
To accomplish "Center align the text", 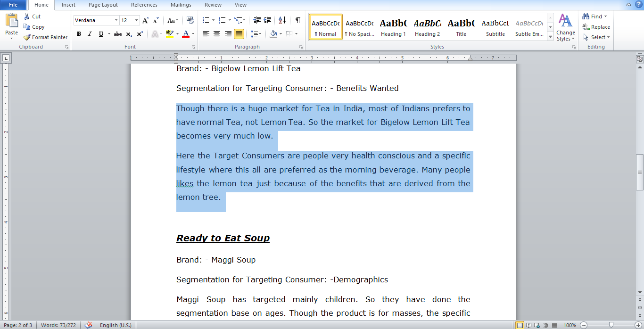I will click(217, 34).
